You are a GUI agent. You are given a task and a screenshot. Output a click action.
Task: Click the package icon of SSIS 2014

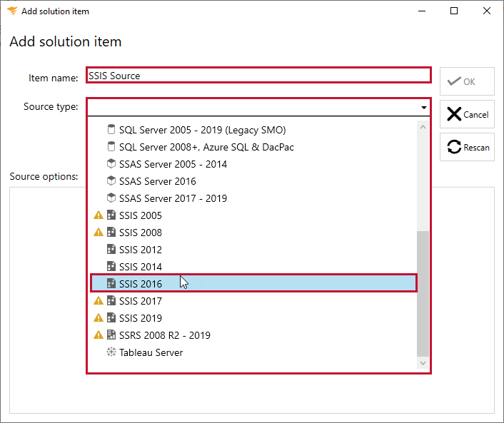point(111,266)
